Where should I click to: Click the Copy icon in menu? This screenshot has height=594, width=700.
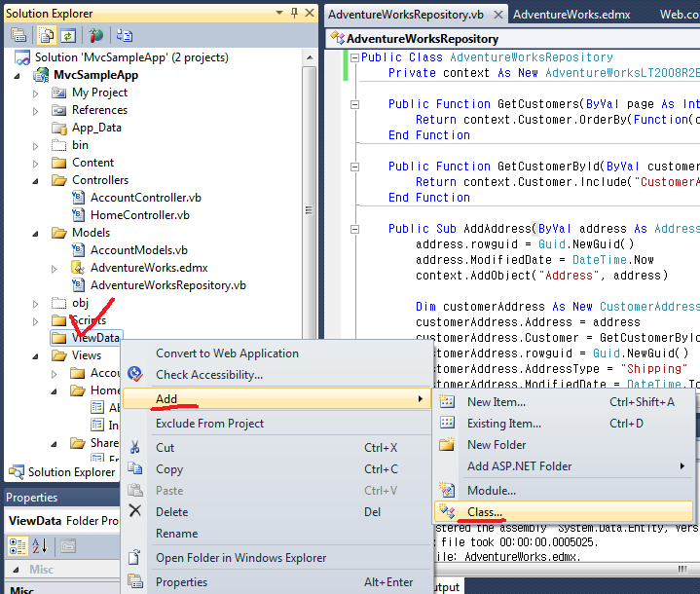coord(134,468)
